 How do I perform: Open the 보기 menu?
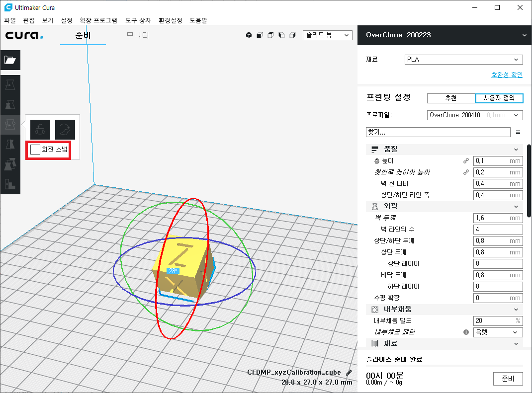coord(48,20)
